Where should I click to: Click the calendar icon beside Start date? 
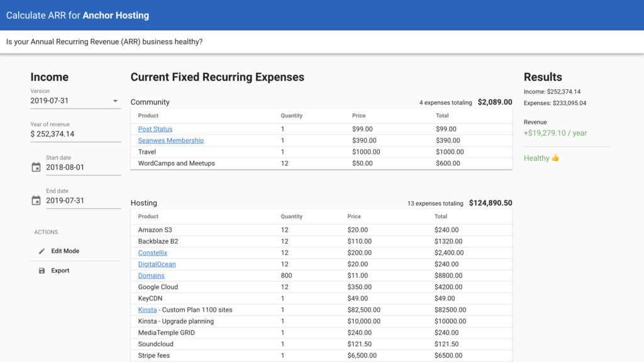click(x=36, y=167)
